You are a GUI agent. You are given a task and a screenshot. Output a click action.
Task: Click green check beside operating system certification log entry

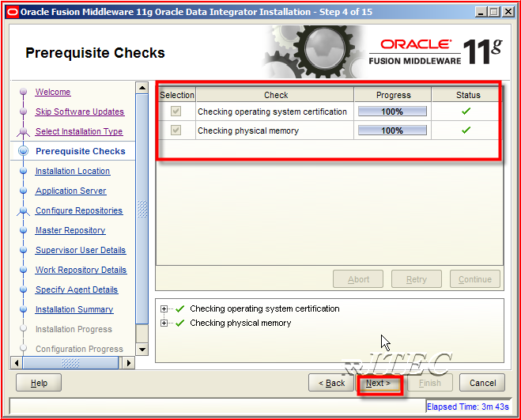coord(179,309)
